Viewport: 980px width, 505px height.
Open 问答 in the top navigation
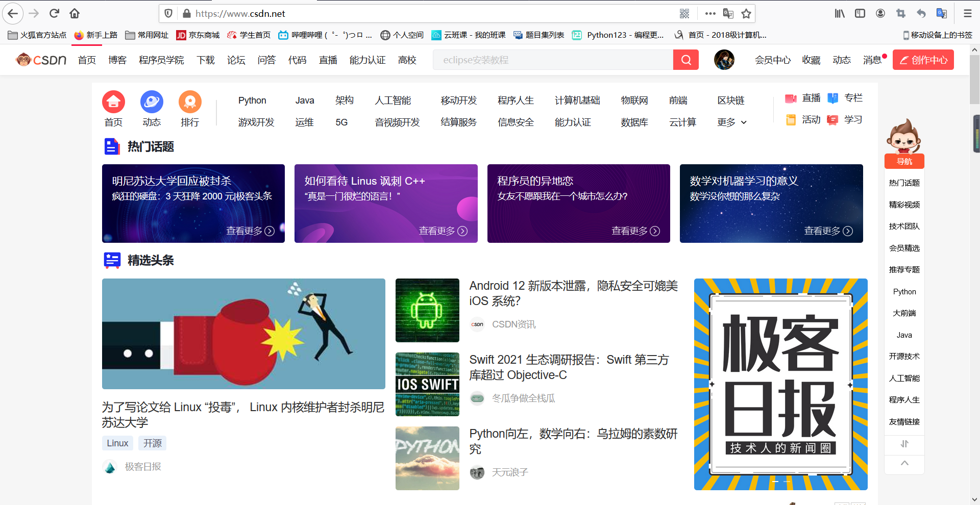pyautogui.click(x=266, y=60)
